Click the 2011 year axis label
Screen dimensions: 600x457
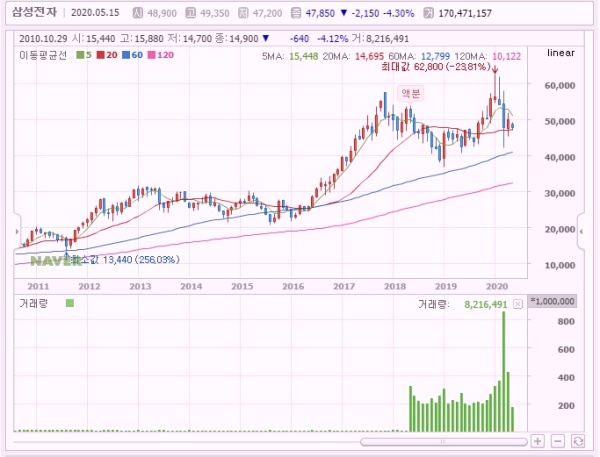coord(38,287)
